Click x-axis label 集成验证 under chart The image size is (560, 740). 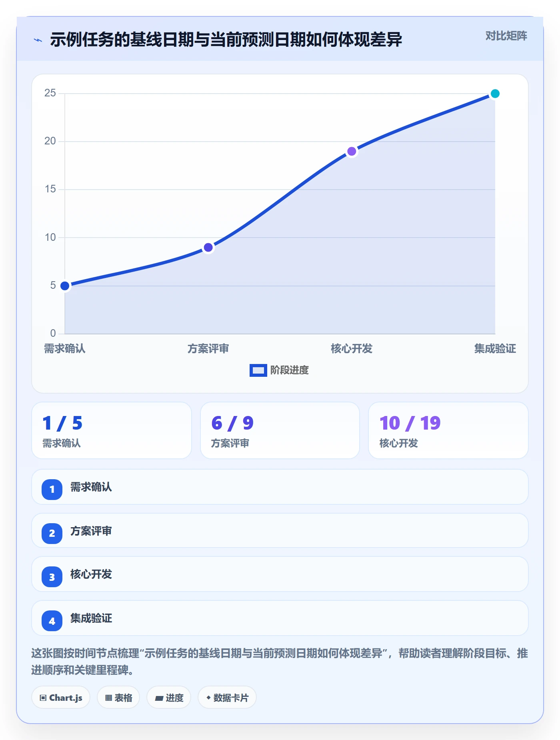click(x=495, y=348)
